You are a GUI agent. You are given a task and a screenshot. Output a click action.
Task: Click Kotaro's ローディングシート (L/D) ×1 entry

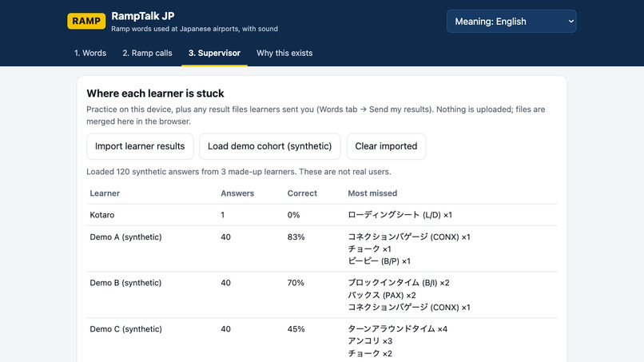tap(400, 215)
